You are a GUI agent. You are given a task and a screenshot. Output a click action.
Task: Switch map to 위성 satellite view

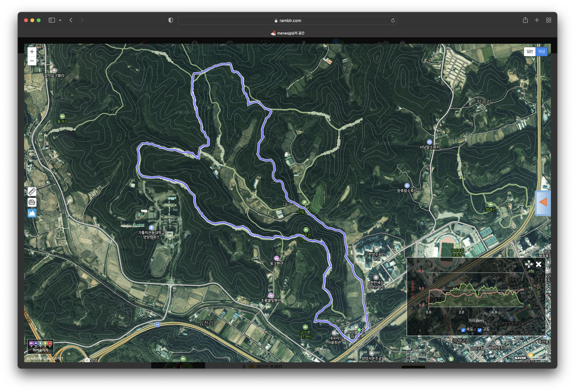pos(541,51)
